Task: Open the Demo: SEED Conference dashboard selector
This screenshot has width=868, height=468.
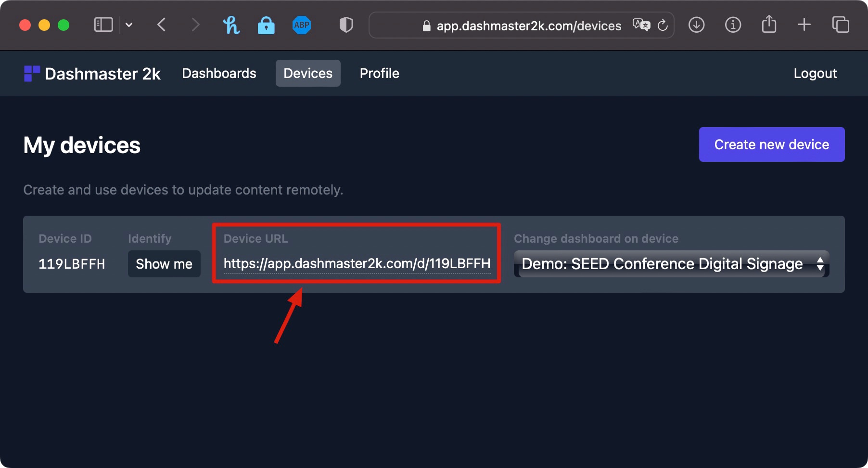Action: (x=671, y=264)
